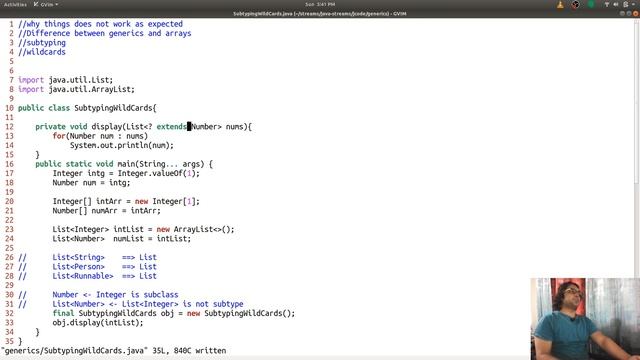Image resolution: width=640 pixels, height=360 pixels.
Task: Click 'System.out.println(num);' line
Action: 122,145
